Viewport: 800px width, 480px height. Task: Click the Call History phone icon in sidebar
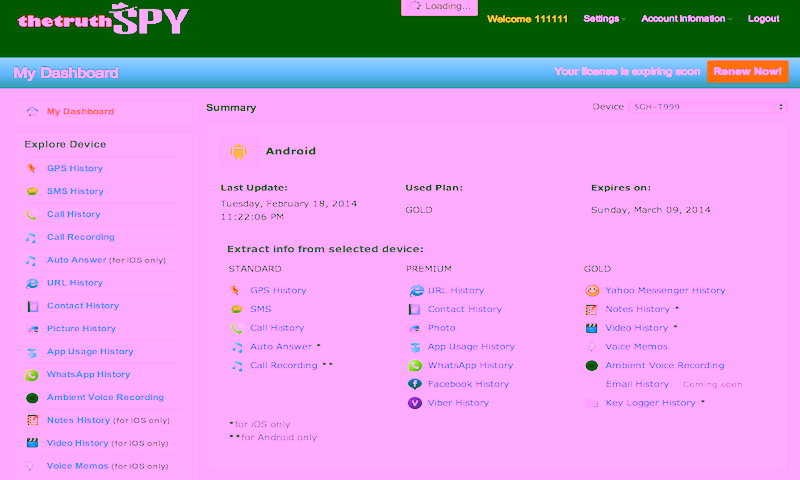[x=32, y=215]
